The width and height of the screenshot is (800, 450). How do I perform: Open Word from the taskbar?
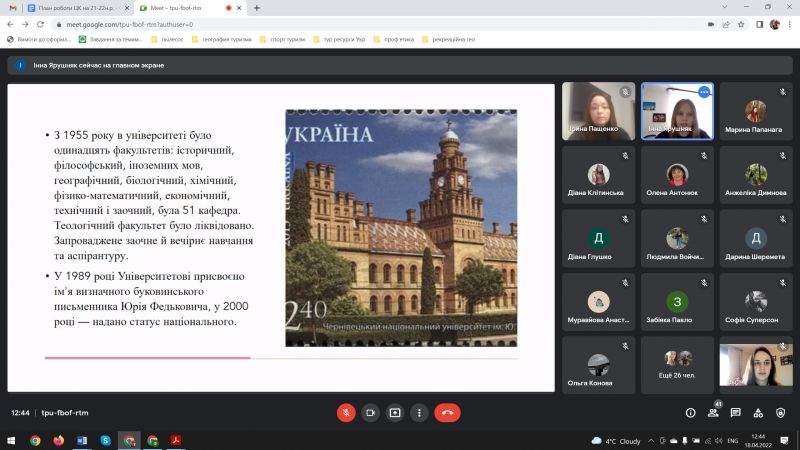pyautogui.click(x=82, y=440)
